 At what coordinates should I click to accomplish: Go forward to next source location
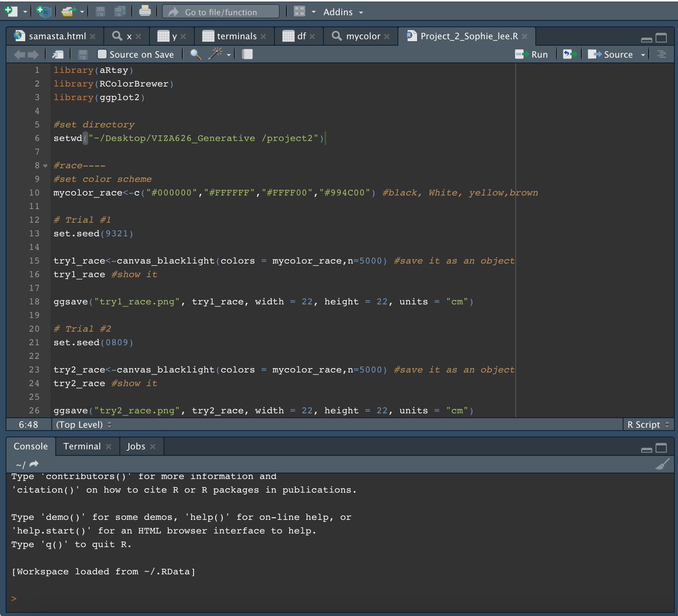(33, 54)
